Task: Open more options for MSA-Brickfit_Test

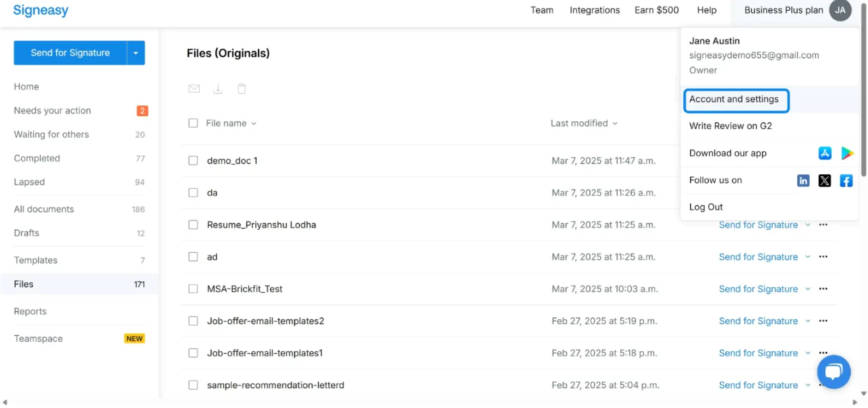Action: click(x=823, y=289)
